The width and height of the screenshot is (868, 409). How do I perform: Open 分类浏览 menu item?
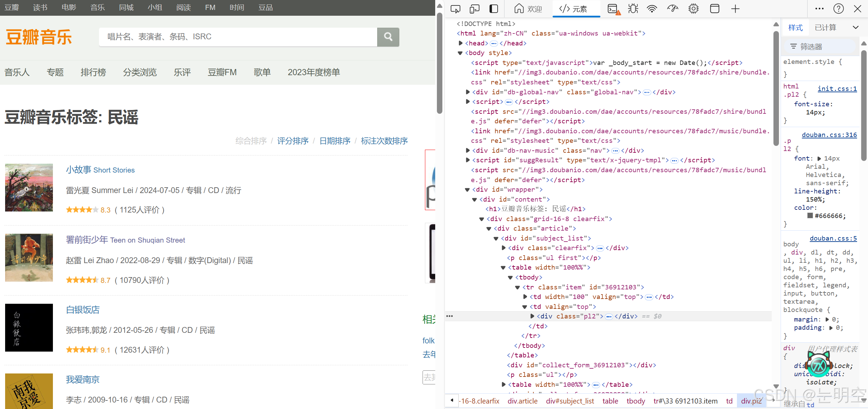point(140,72)
